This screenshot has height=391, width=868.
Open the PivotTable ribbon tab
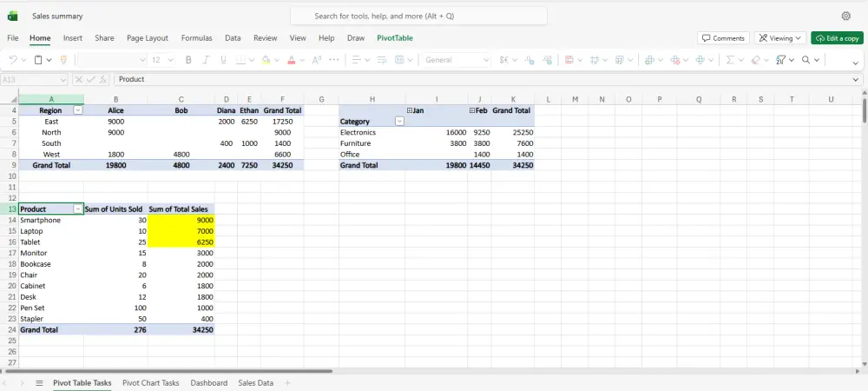point(395,38)
